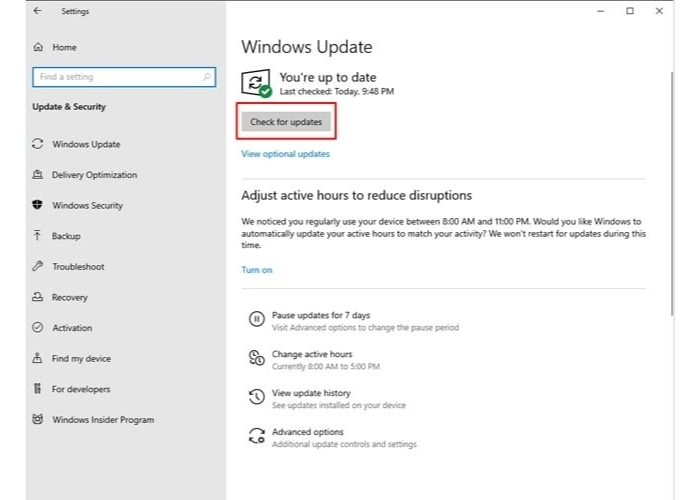Click 'Currently 8:00 AM to 5:00 PM' text

pyautogui.click(x=326, y=367)
